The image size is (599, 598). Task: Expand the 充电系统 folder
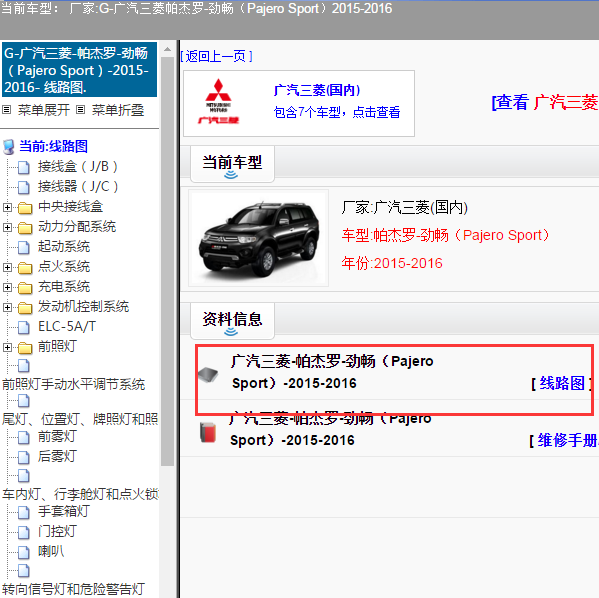click(7, 287)
